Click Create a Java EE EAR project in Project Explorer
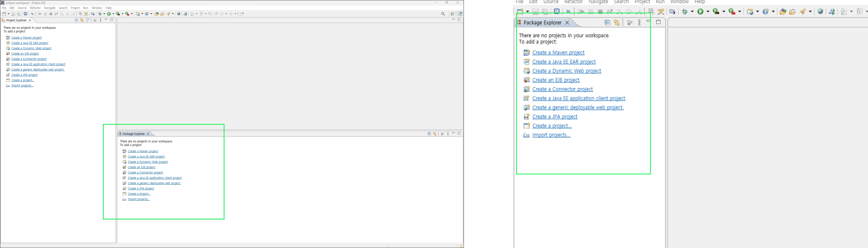Screen dimensions: 868x248 click(30, 43)
